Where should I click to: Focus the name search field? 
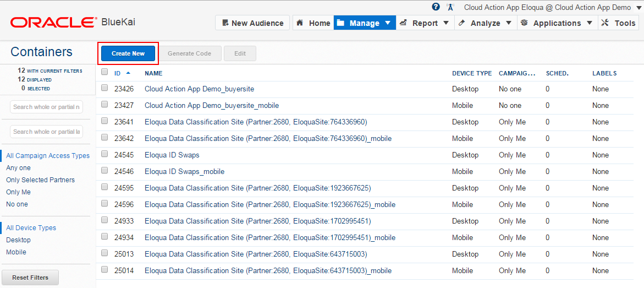(46, 107)
